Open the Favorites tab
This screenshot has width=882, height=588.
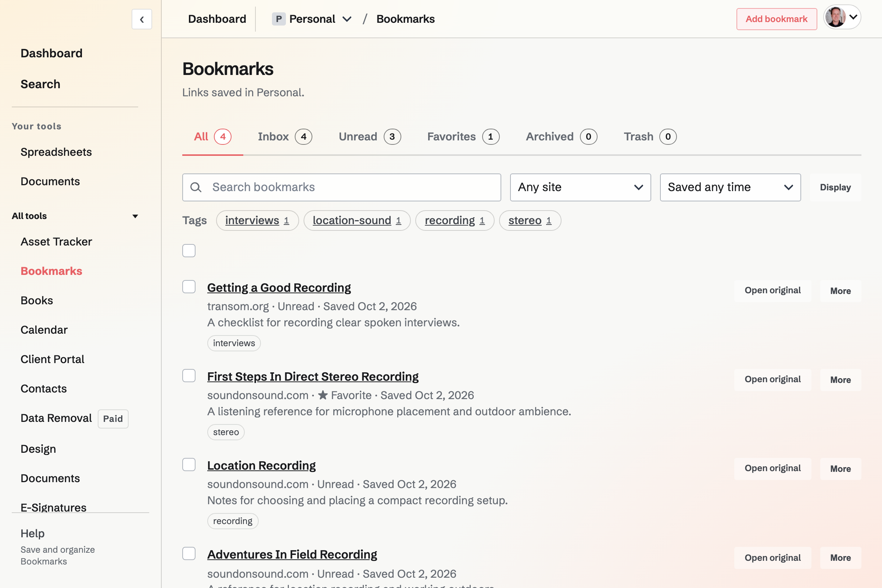click(x=463, y=136)
